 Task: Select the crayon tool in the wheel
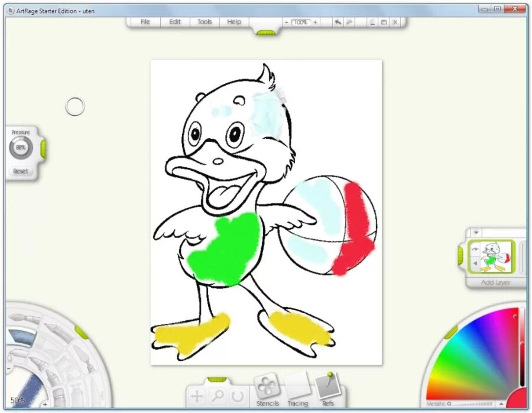click(x=52, y=376)
